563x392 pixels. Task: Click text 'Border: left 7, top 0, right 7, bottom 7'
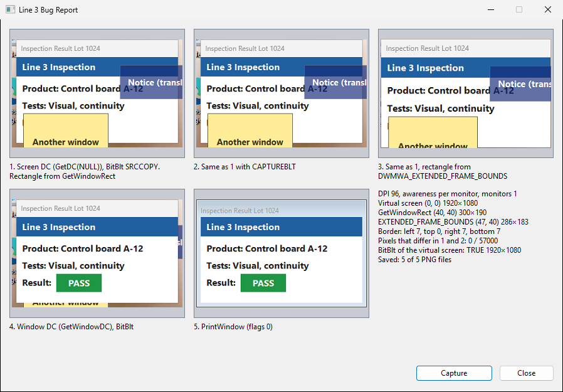439,231
